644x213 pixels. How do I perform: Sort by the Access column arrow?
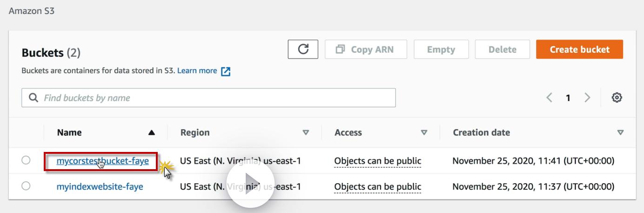click(423, 133)
